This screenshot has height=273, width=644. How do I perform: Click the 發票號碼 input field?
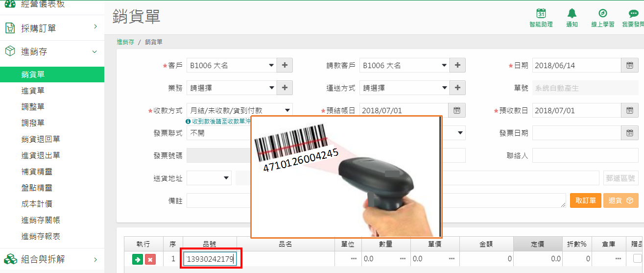point(218,155)
